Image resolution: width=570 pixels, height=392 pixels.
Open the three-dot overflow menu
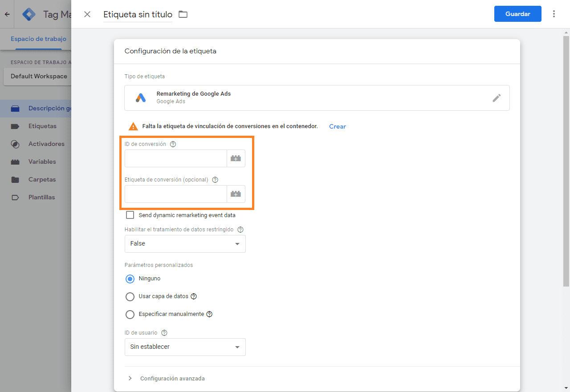554,14
